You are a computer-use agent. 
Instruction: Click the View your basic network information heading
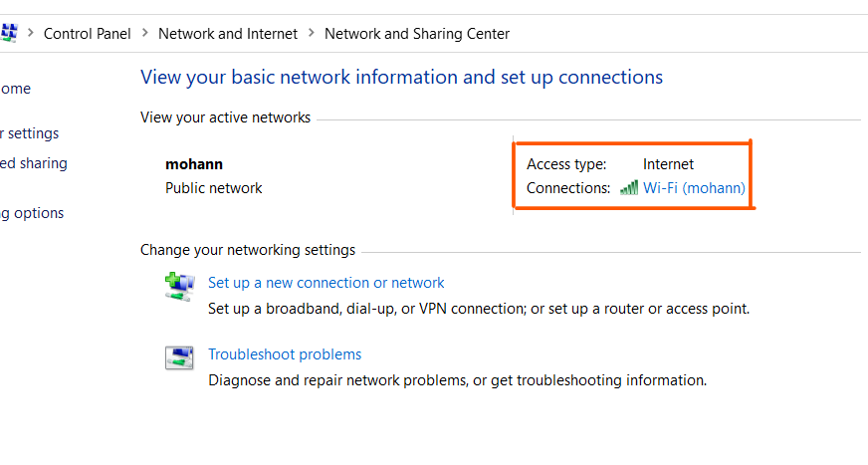tap(401, 78)
